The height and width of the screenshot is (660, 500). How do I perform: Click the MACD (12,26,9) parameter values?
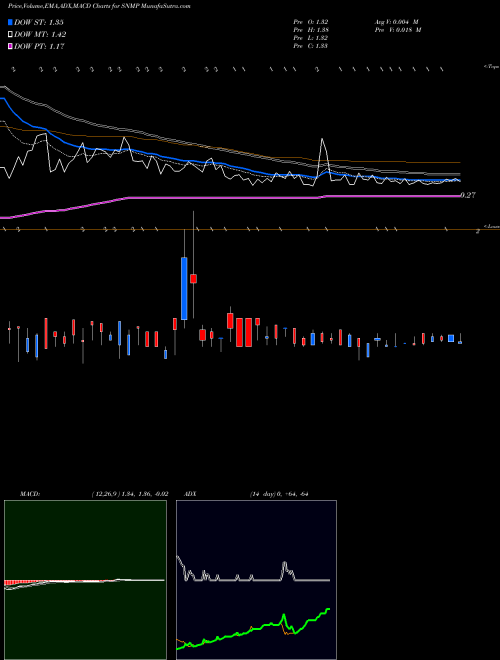(130, 494)
